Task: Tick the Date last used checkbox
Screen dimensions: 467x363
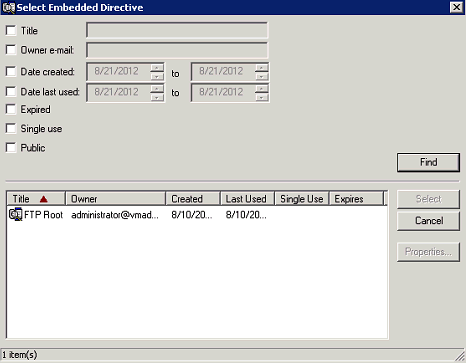Action: pos(11,91)
